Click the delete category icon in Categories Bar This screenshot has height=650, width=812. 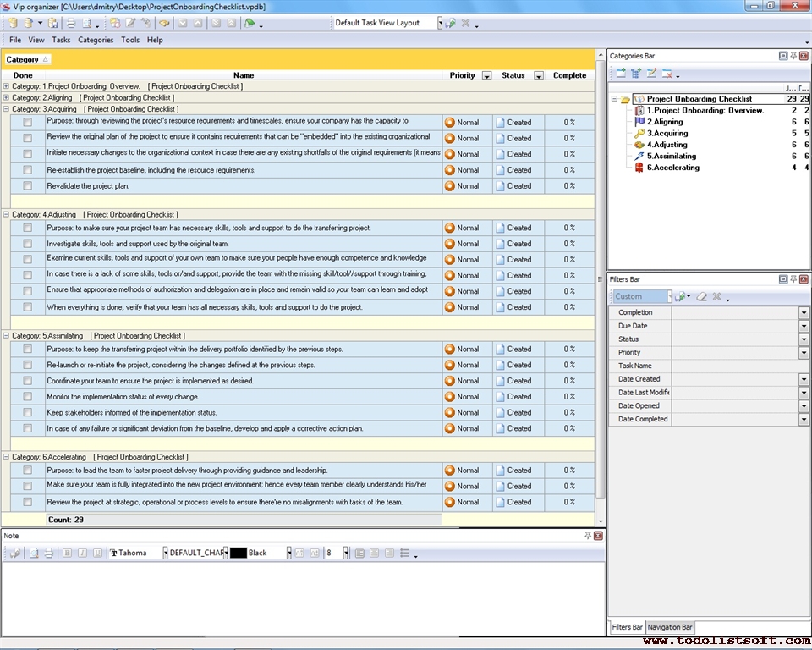pos(667,74)
